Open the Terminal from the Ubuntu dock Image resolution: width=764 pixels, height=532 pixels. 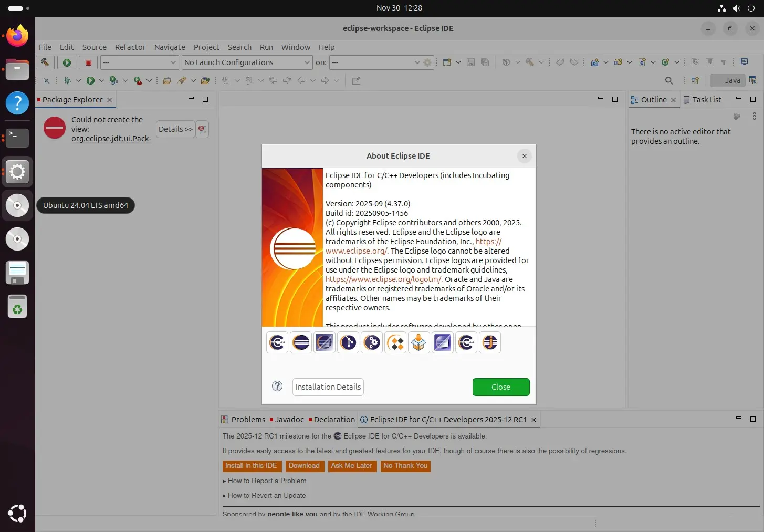[x=17, y=138]
